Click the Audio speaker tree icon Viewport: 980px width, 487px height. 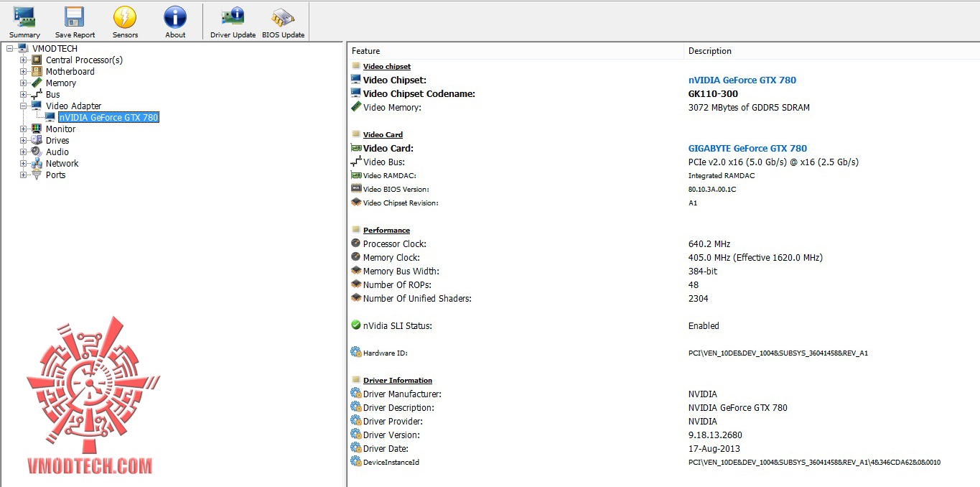[x=37, y=152]
